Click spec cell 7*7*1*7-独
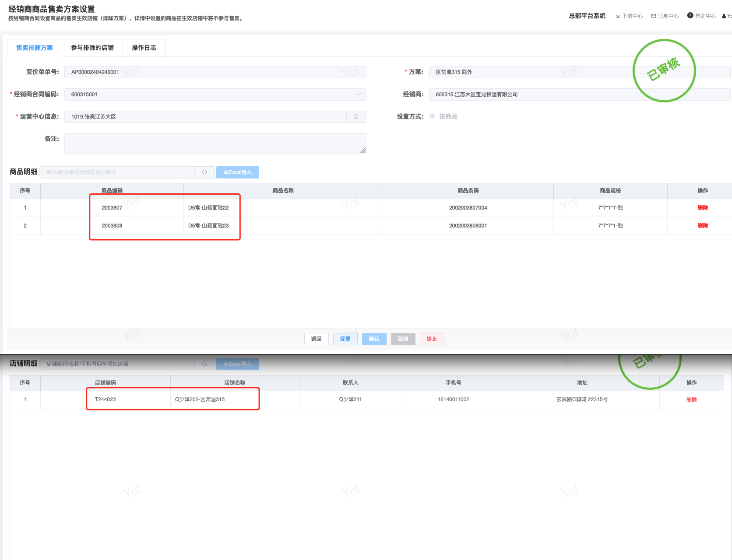The height and width of the screenshot is (560, 732). coord(610,208)
